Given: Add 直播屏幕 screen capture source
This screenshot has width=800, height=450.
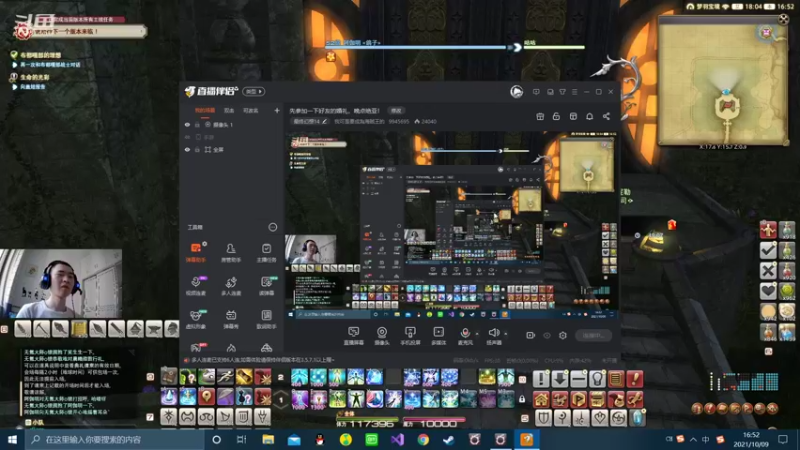Looking at the screenshot, I should [353, 336].
